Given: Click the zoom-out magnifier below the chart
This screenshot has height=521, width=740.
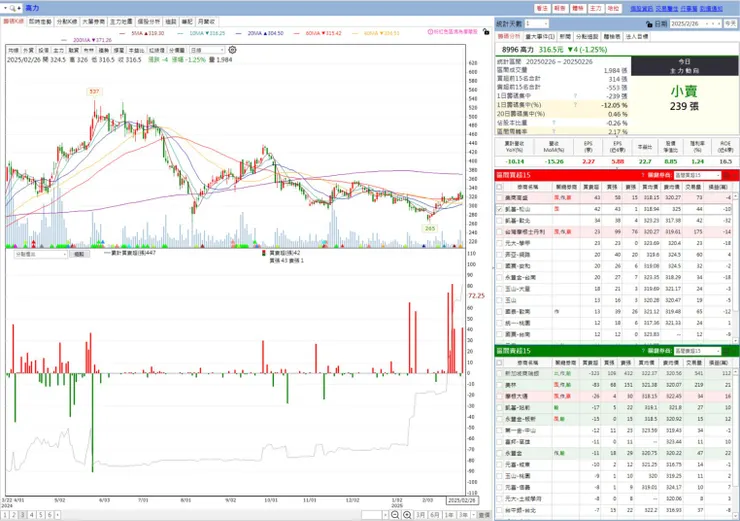Looking at the screenshot, I should (x=395, y=515).
